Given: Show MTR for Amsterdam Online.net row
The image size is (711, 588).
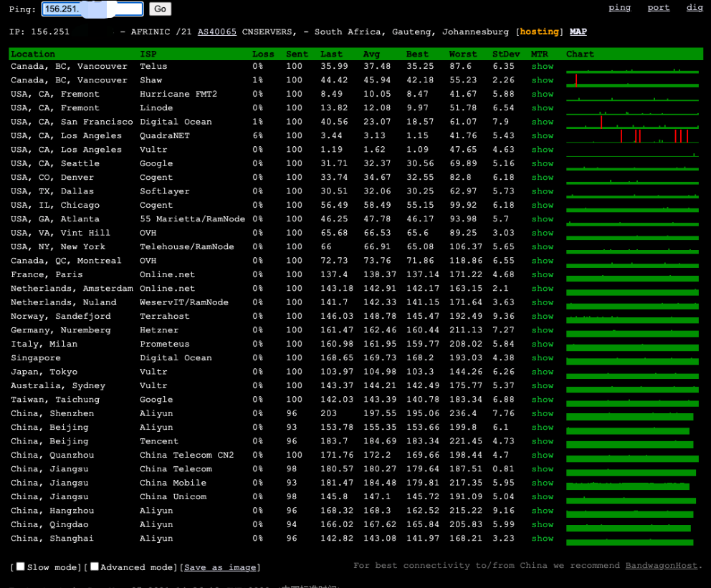Looking at the screenshot, I should click(543, 289).
